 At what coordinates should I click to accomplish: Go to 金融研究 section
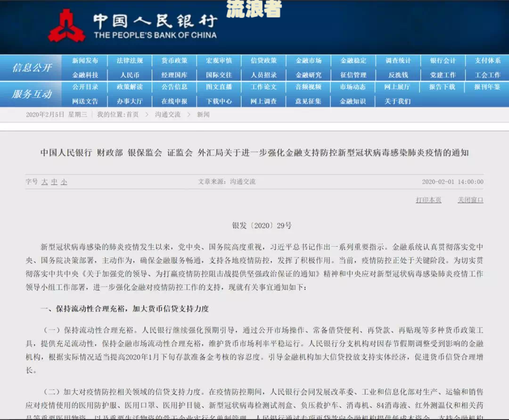309,75
